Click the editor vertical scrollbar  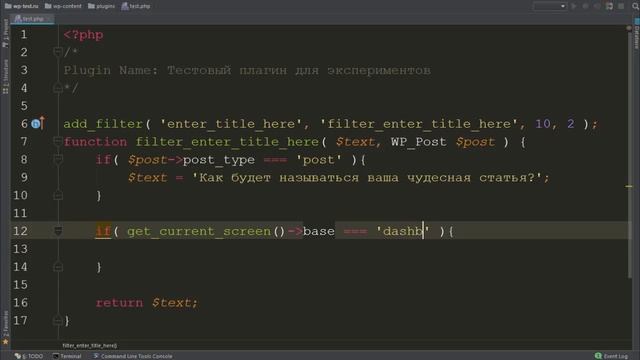point(629,155)
